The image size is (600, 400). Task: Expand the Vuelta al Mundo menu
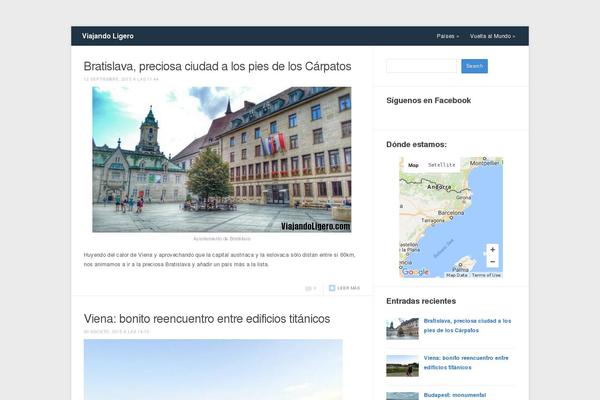tap(492, 36)
